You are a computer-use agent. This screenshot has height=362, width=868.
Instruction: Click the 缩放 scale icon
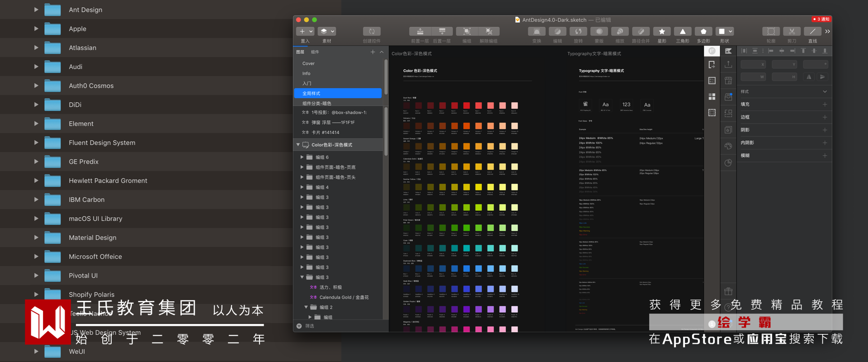click(620, 31)
